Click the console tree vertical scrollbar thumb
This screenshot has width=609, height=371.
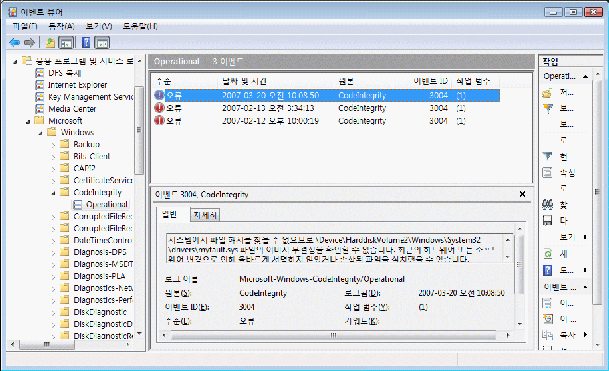(x=139, y=130)
